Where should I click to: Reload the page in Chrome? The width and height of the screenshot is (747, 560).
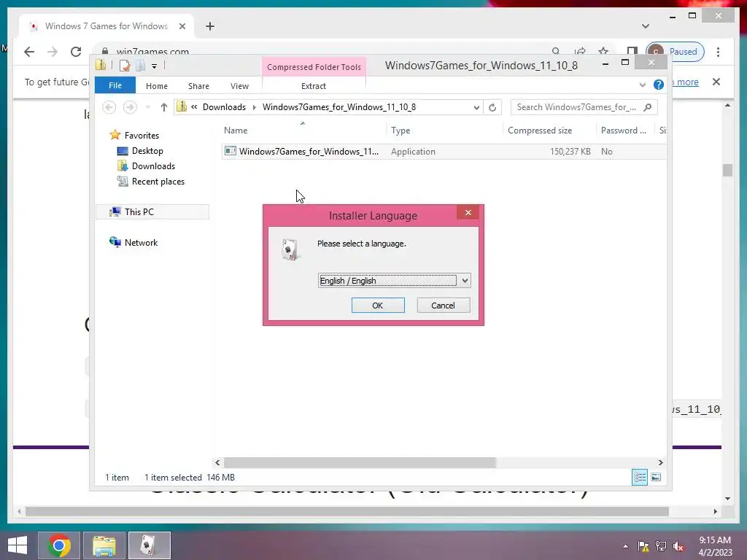tap(76, 52)
